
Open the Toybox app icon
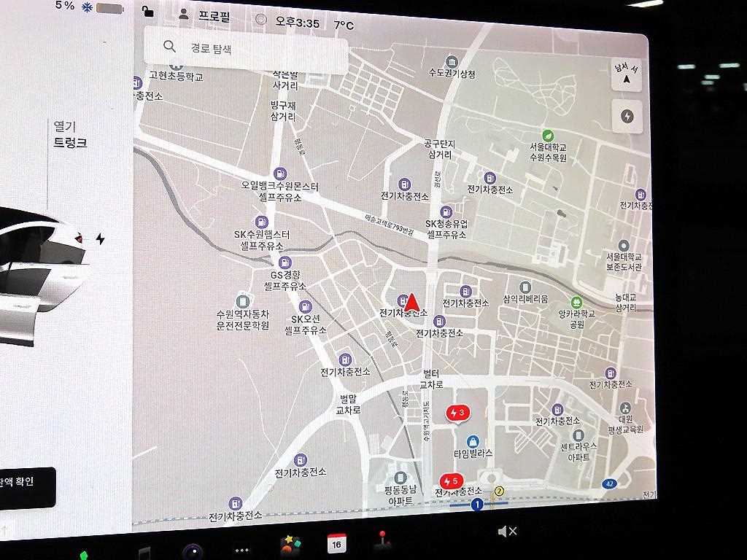point(291,545)
